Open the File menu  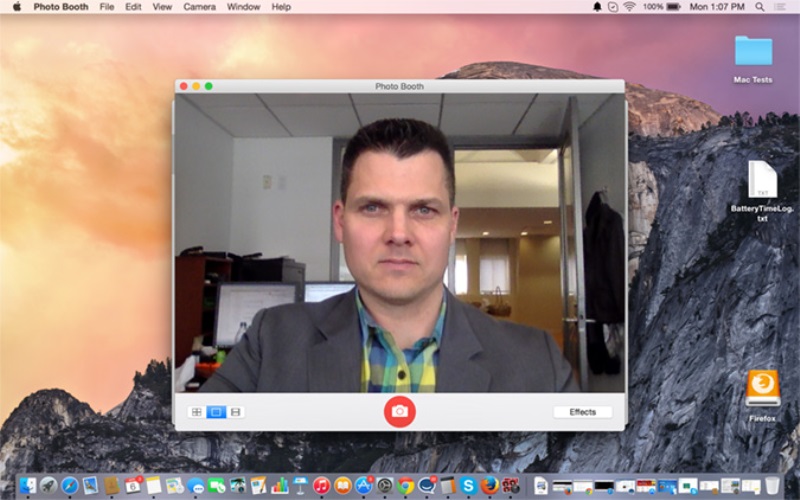[x=107, y=7]
